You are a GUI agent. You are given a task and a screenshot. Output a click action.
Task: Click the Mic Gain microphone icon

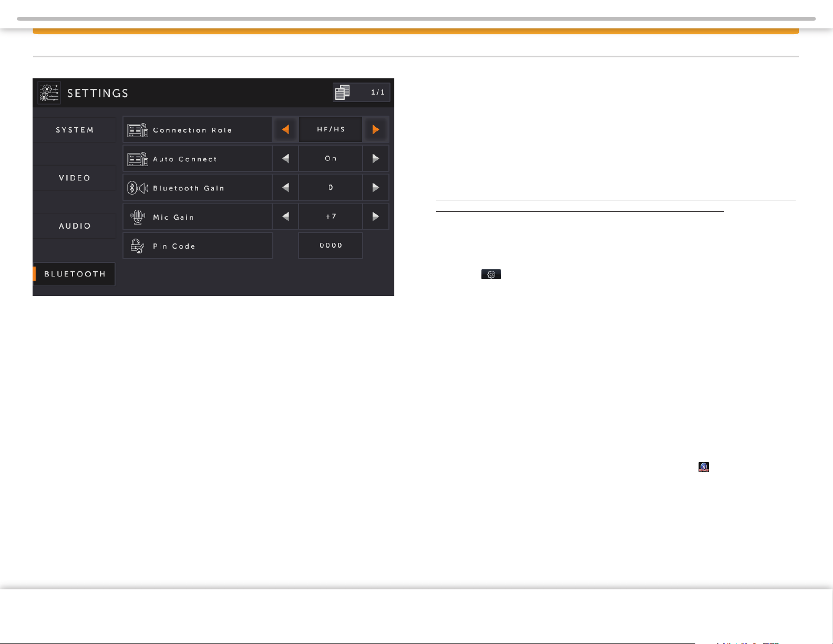coord(138,217)
